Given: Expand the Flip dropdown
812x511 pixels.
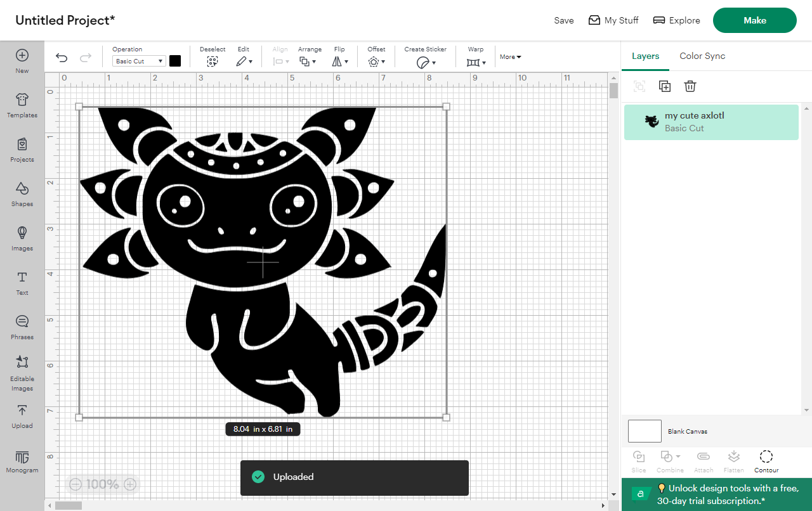Looking at the screenshot, I should click(339, 61).
